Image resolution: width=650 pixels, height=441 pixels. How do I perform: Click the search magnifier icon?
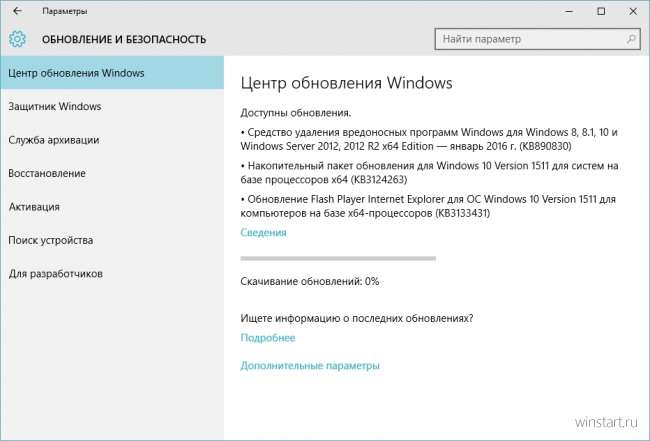[x=631, y=39]
